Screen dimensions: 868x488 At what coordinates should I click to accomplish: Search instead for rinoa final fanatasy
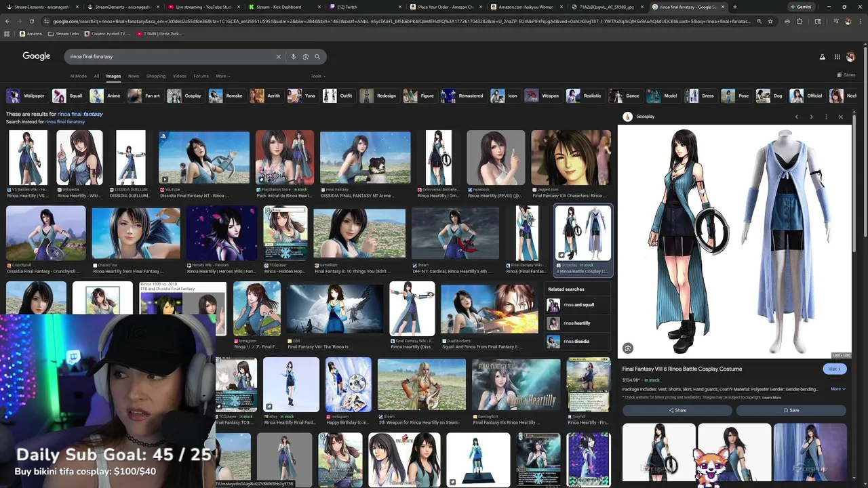point(66,122)
